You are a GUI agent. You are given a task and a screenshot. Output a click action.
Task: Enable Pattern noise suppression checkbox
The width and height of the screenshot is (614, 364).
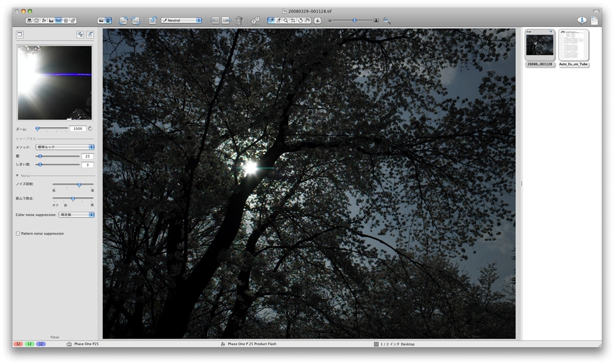coord(18,233)
